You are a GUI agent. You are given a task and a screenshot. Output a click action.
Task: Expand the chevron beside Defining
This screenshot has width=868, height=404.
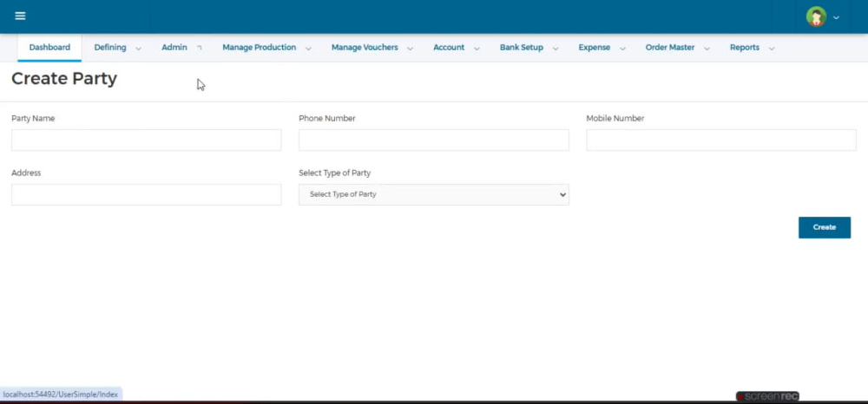coord(138,49)
